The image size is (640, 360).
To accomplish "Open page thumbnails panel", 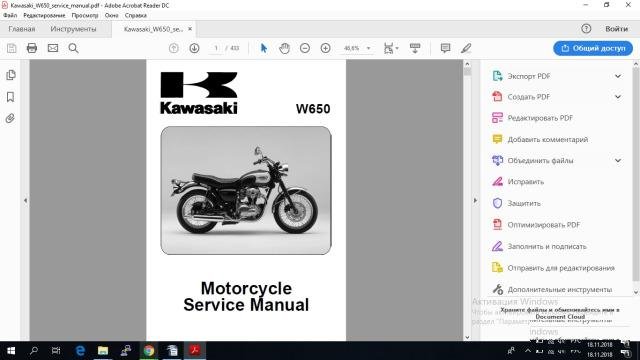I will click(x=11, y=75).
